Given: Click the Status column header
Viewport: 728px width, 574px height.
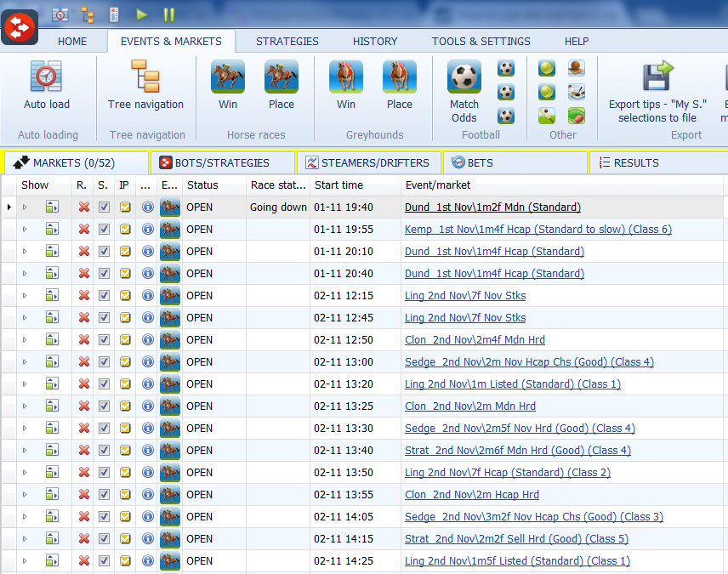Looking at the screenshot, I should pos(214,185).
